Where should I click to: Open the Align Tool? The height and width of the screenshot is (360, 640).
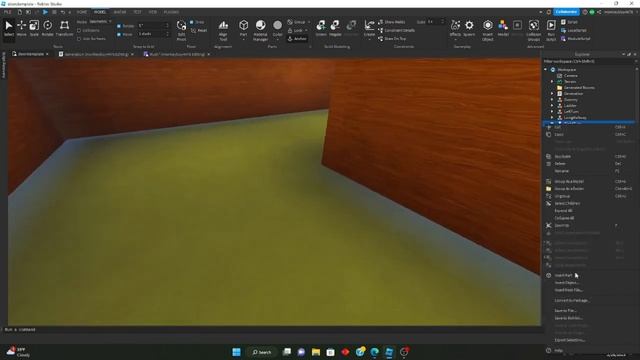pyautogui.click(x=223, y=30)
